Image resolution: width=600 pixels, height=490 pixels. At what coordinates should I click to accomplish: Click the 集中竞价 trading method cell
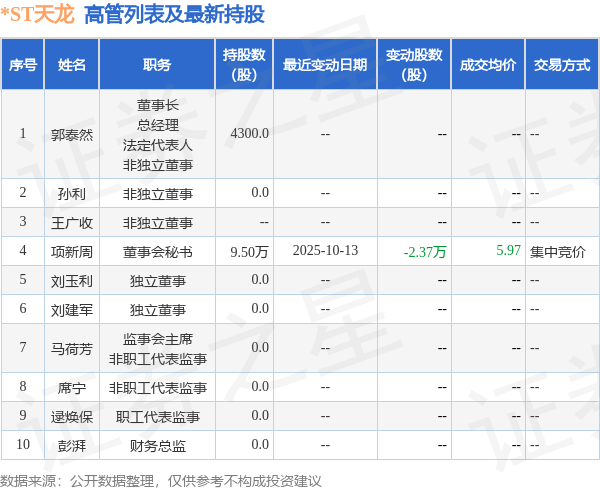[x=558, y=252]
